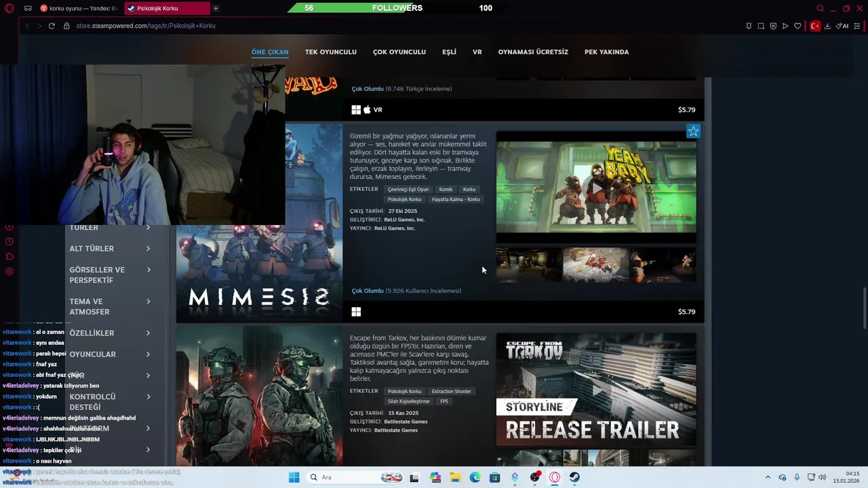Open OYNAMASI ÜCRETSİZ tab
The width and height of the screenshot is (868, 488).
[533, 52]
